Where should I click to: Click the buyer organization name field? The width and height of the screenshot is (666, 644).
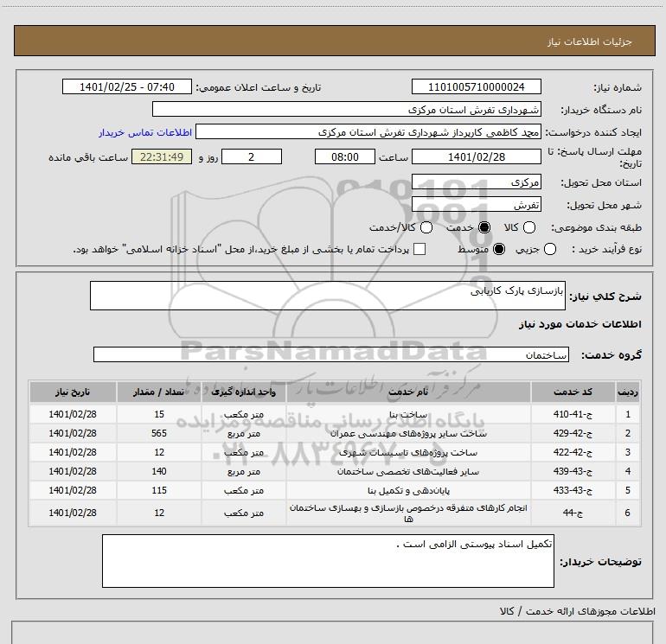347,110
